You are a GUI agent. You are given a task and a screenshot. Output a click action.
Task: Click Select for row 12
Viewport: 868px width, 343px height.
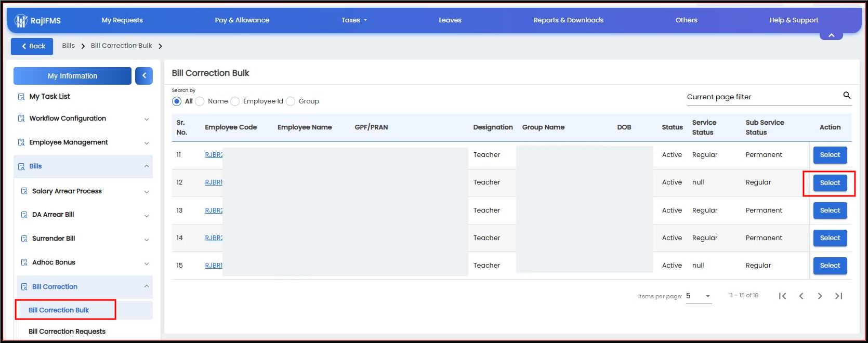[x=830, y=183]
